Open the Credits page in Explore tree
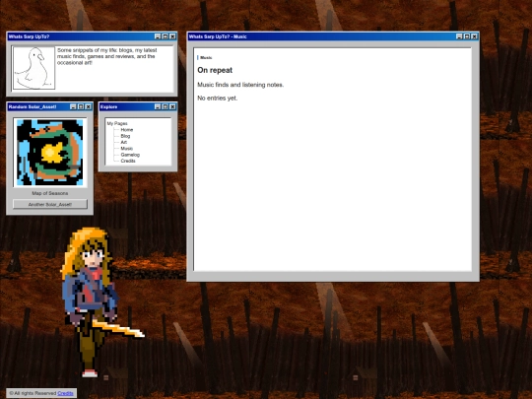The width and height of the screenshot is (532, 399). point(128,161)
